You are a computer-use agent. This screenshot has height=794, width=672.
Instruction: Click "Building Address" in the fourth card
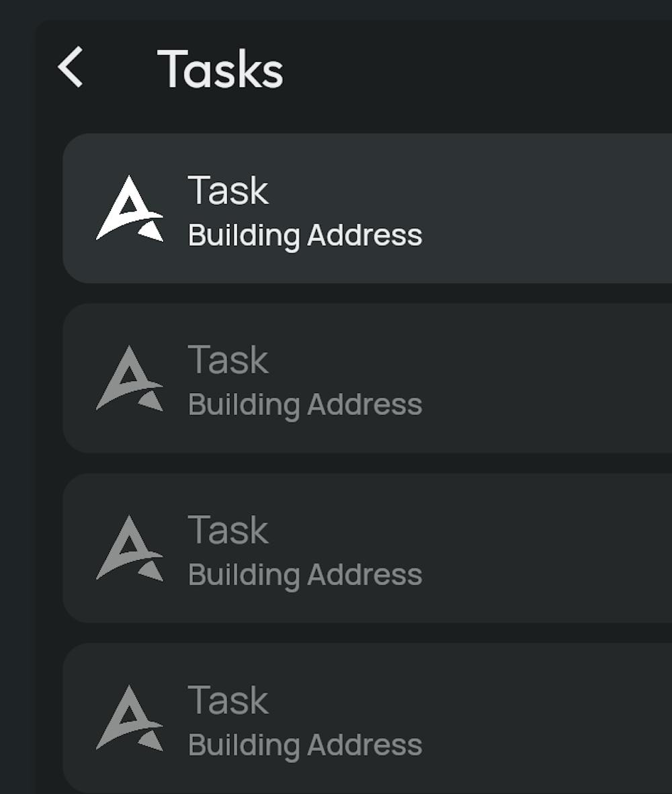pos(305,746)
